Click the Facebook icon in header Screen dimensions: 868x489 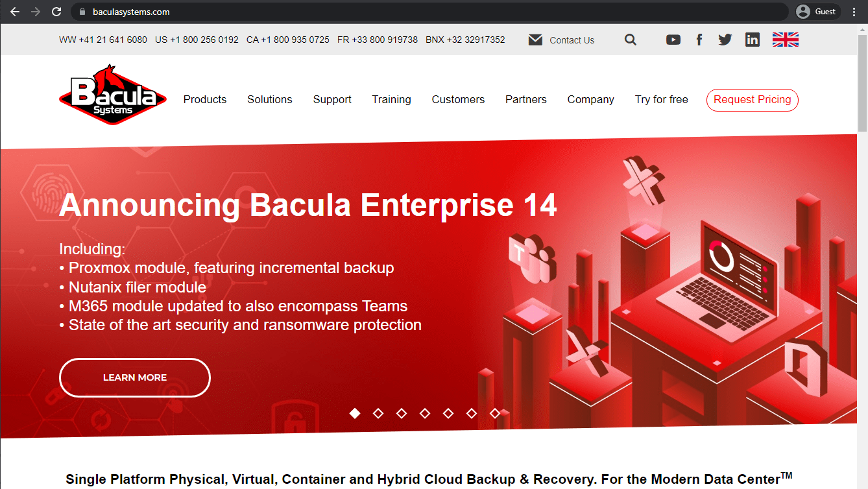coord(699,40)
